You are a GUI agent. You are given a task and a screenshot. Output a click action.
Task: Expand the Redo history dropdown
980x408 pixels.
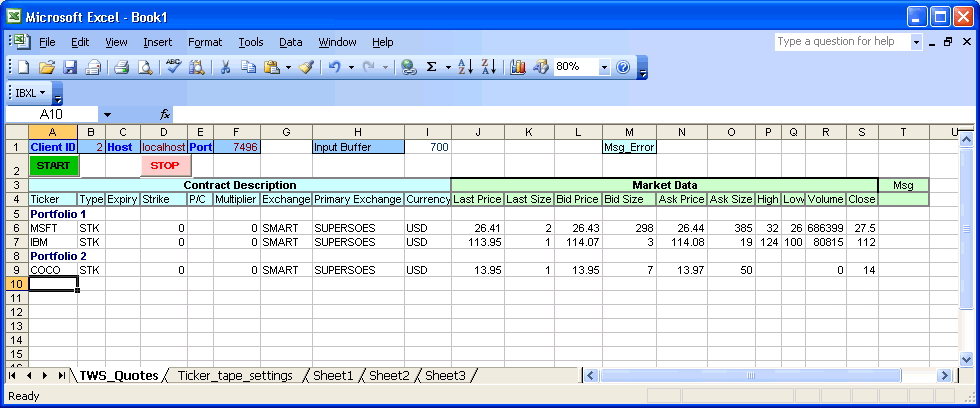pyautogui.click(x=385, y=67)
